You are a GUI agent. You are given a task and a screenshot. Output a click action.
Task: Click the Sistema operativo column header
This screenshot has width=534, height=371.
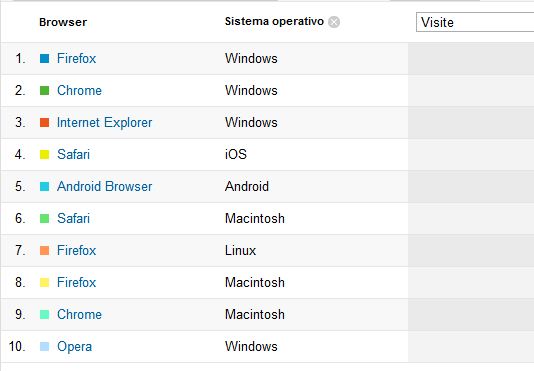[274, 21]
